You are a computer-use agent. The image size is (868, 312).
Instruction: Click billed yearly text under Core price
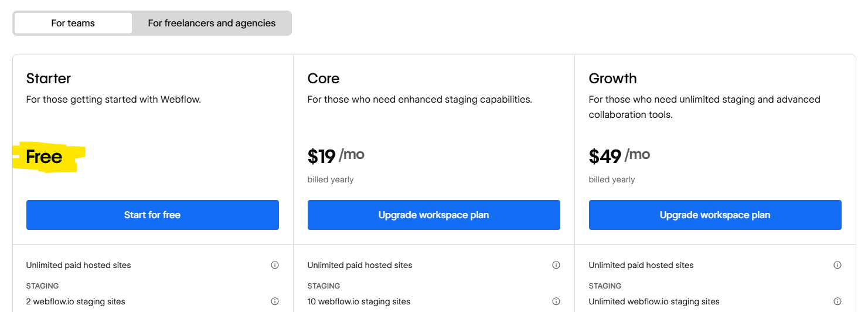tap(331, 179)
